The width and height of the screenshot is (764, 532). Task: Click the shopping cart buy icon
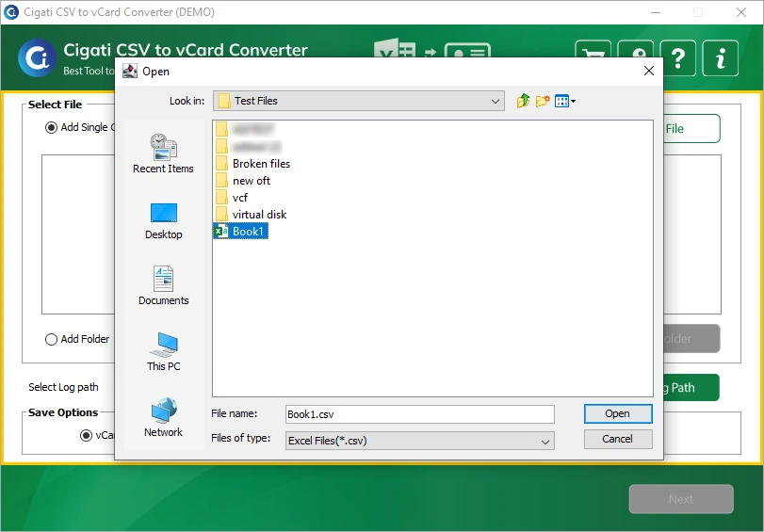pyautogui.click(x=593, y=50)
